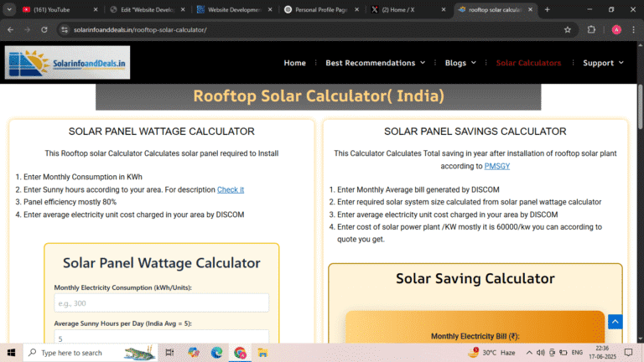Screen dimensions: 644x362
Task: Follow the "Check it" link
Action: click(231, 189)
